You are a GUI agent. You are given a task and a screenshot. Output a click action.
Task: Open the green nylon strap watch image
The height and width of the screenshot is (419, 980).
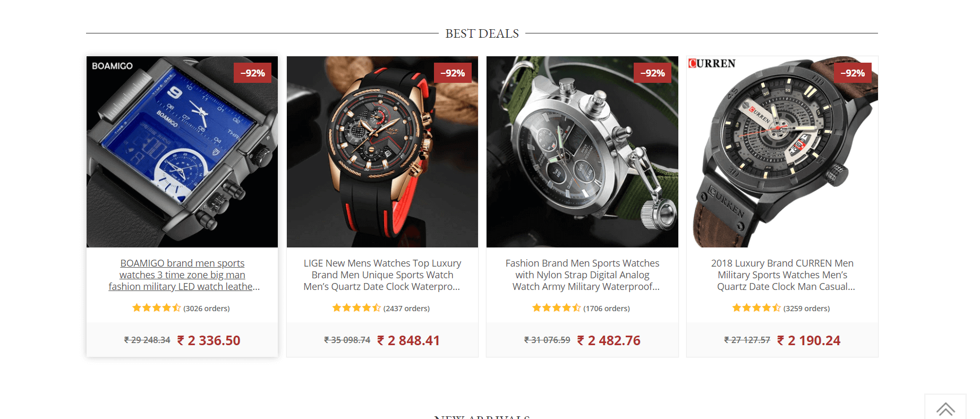582,152
